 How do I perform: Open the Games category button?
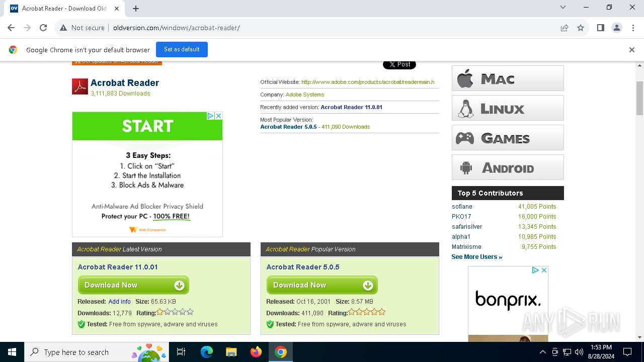[508, 138]
